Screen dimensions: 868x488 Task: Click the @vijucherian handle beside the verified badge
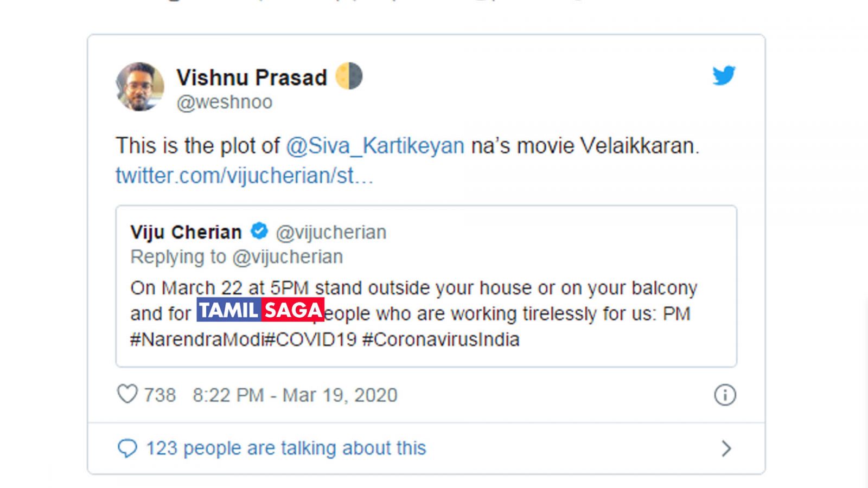coord(331,232)
